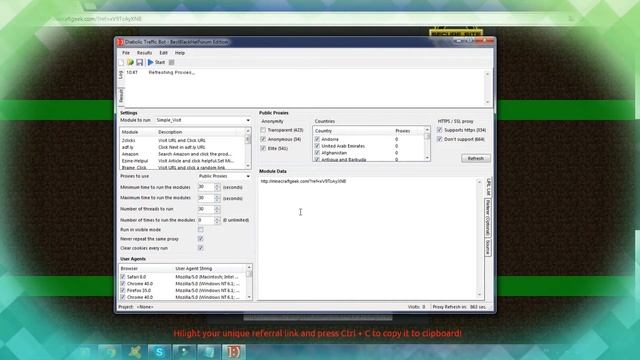Toggle the Elite proxies checkbox
640x360 pixels.
263,149
